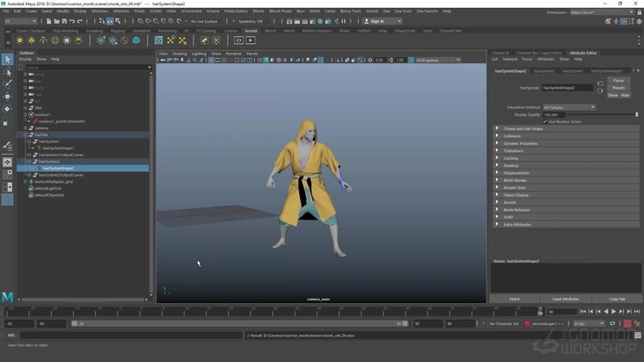Expand the Dynamic Properties section
The height and width of the screenshot is (362, 644).
tap(566, 143)
